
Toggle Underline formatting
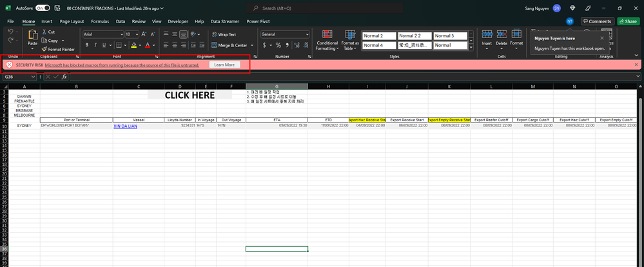tap(104, 45)
